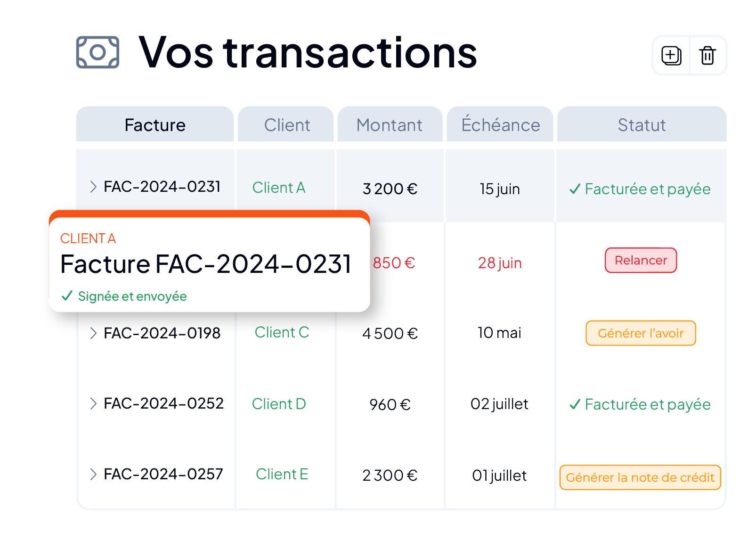
Task: Select the Statut column header
Action: pos(642,124)
